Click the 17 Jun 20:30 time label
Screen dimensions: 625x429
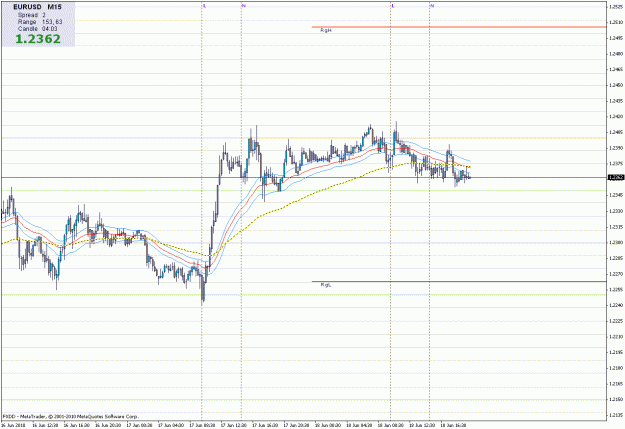point(296,425)
